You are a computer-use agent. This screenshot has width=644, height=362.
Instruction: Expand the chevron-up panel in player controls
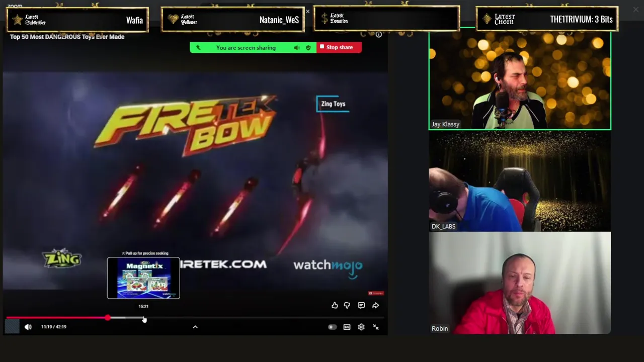tap(195, 327)
